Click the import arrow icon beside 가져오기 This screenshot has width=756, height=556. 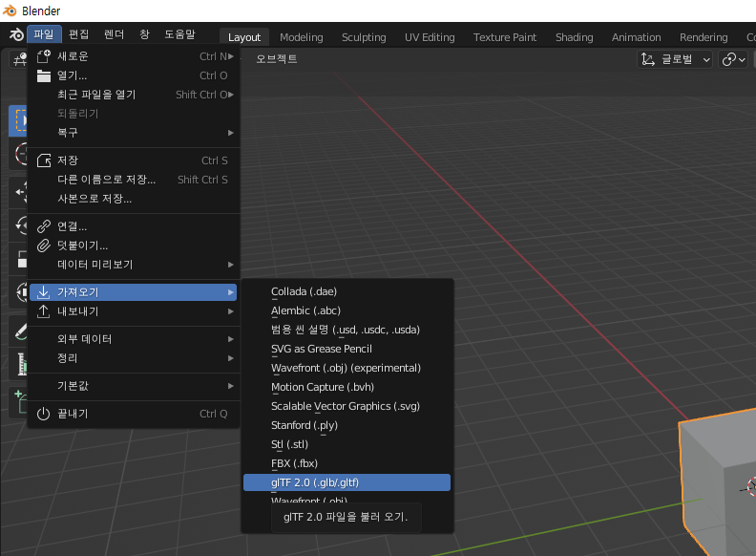(x=44, y=292)
